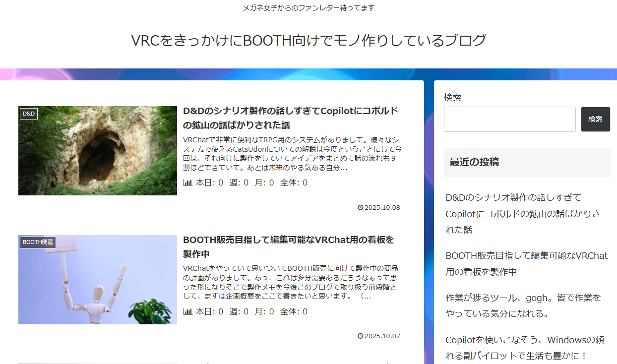The image size is (617, 364).
Task: Click the clock icon beside 2025.10.07
Action: [x=361, y=336]
